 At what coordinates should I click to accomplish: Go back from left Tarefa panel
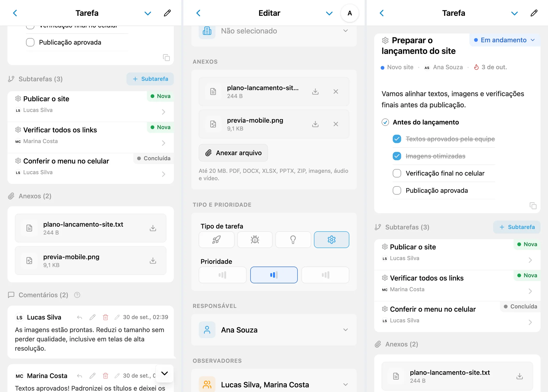pos(15,13)
